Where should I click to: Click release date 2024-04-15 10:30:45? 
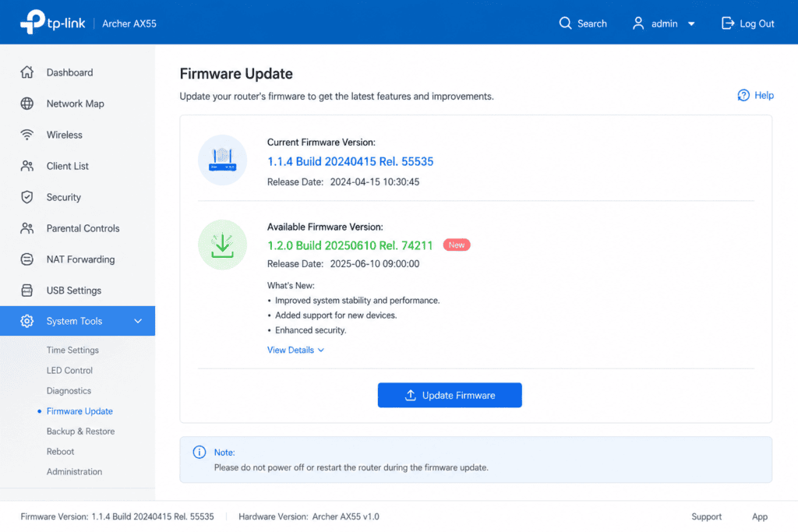pos(375,182)
